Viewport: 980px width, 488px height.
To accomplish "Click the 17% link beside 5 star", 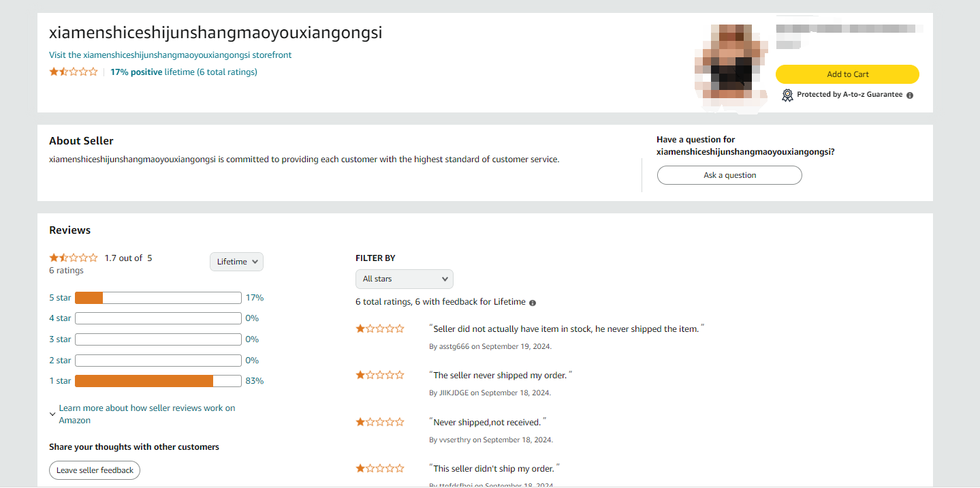I will [x=255, y=298].
